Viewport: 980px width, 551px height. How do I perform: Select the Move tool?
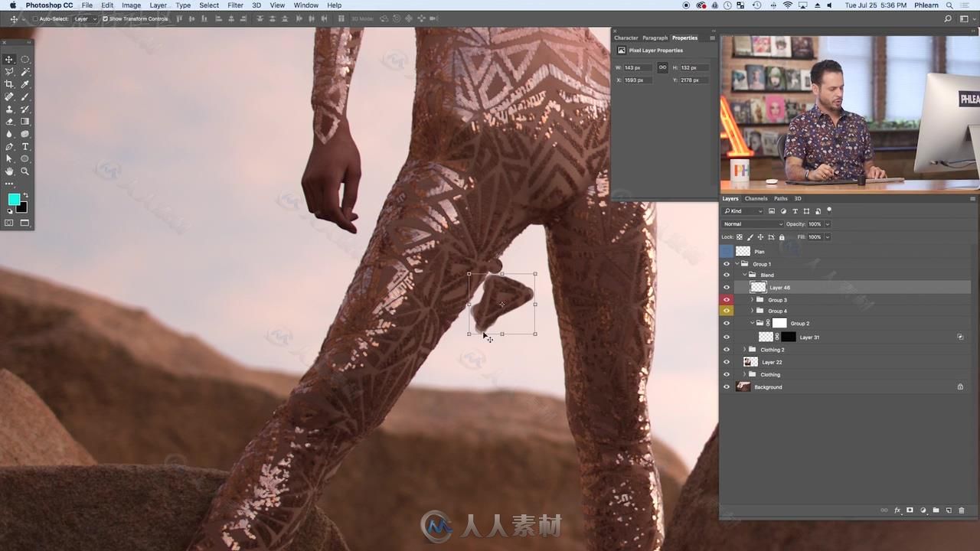click(9, 59)
